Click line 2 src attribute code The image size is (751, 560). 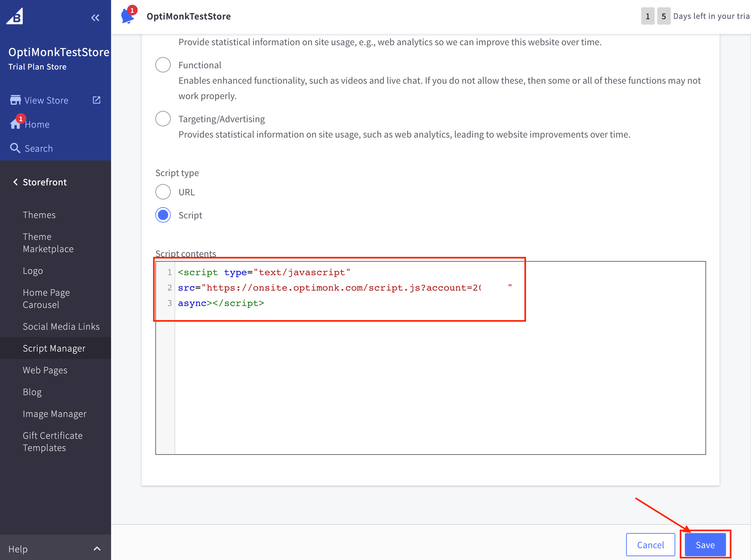[345, 288]
